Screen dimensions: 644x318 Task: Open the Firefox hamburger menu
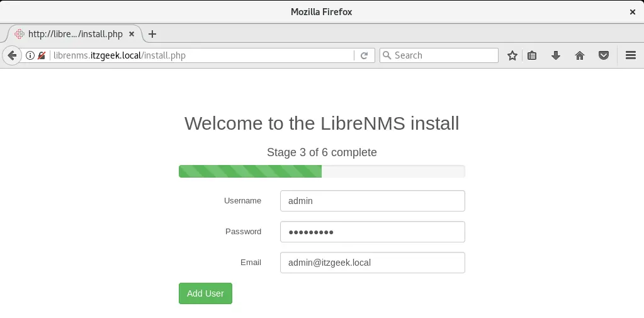pos(631,55)
